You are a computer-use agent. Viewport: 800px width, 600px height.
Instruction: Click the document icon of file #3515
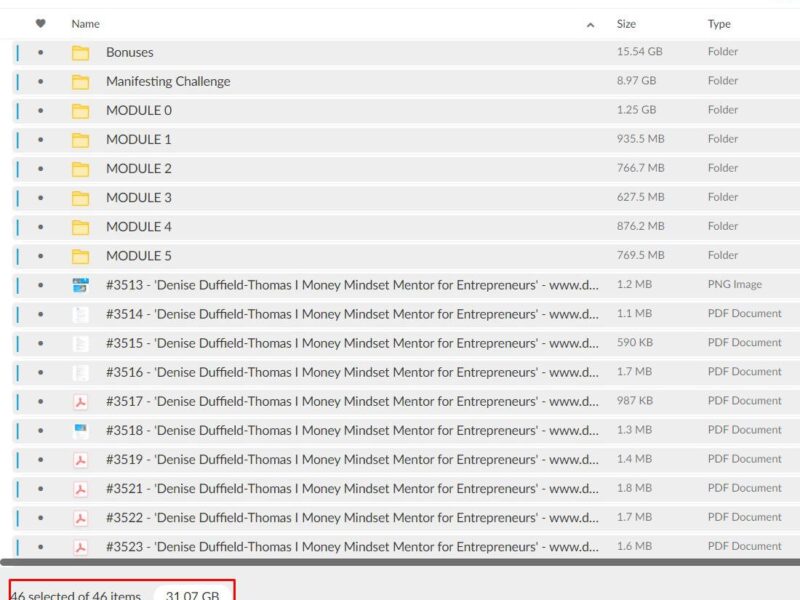pyautogui.click(x=80, y=343)
